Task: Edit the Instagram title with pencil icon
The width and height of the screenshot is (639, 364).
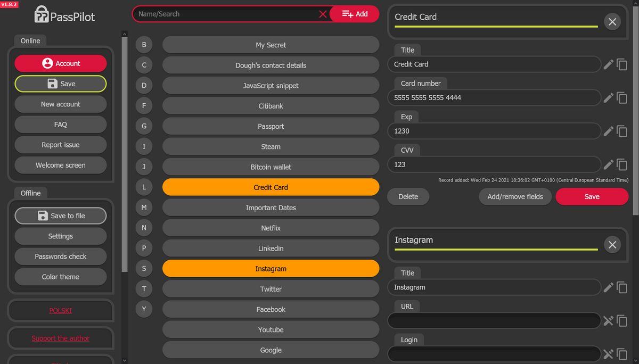Action: coord(608,287)
